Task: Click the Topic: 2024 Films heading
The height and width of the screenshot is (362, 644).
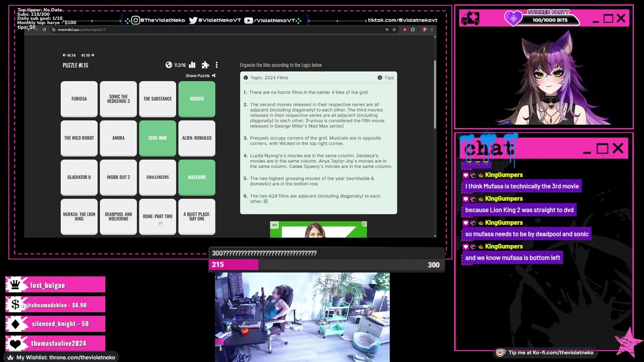Action: [269, 77]
